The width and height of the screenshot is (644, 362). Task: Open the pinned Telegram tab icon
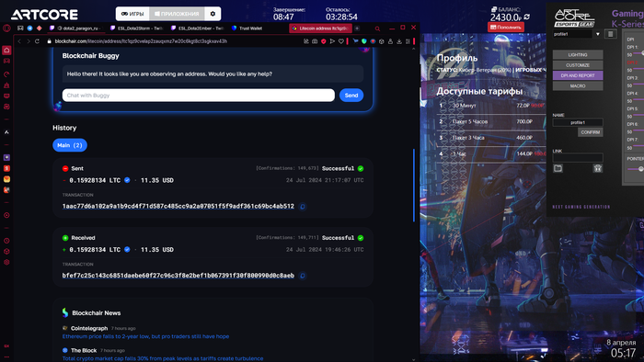[30, 28]
